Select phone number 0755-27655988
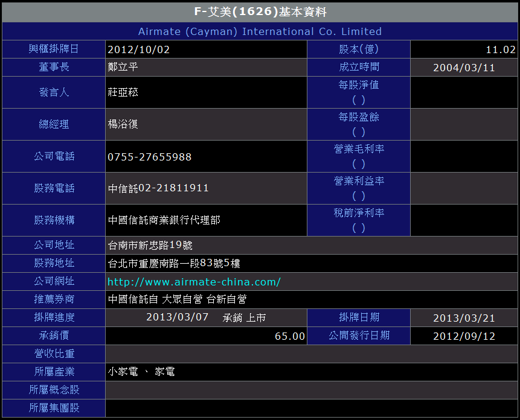This screenshot has width=520, height=420. pyautogui.click(x=150, y=157)
